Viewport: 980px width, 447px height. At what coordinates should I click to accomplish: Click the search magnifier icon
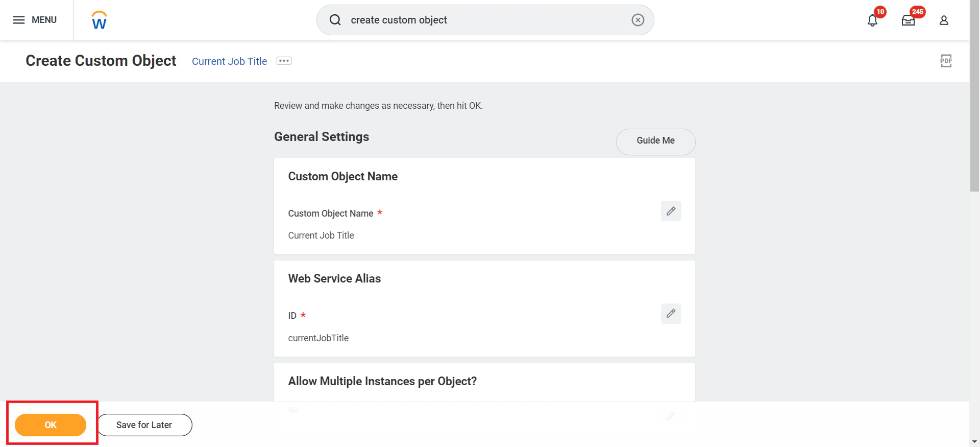335,20
